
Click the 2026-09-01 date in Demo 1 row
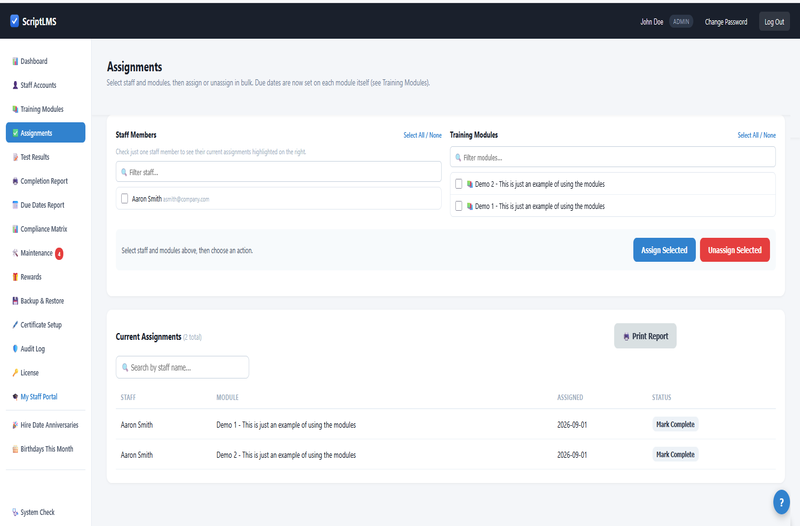572,425
